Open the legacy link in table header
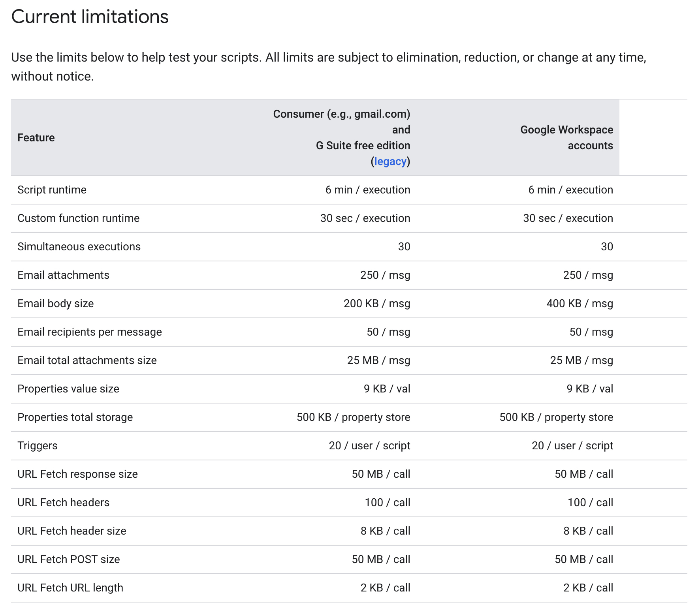The image size is (700, 612). [x=390, y=161]
